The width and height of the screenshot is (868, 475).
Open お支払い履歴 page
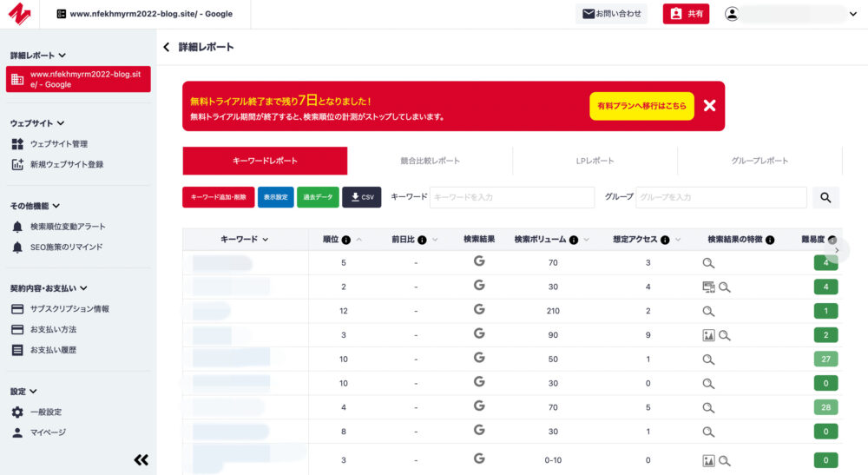click(x=53, y=350)
